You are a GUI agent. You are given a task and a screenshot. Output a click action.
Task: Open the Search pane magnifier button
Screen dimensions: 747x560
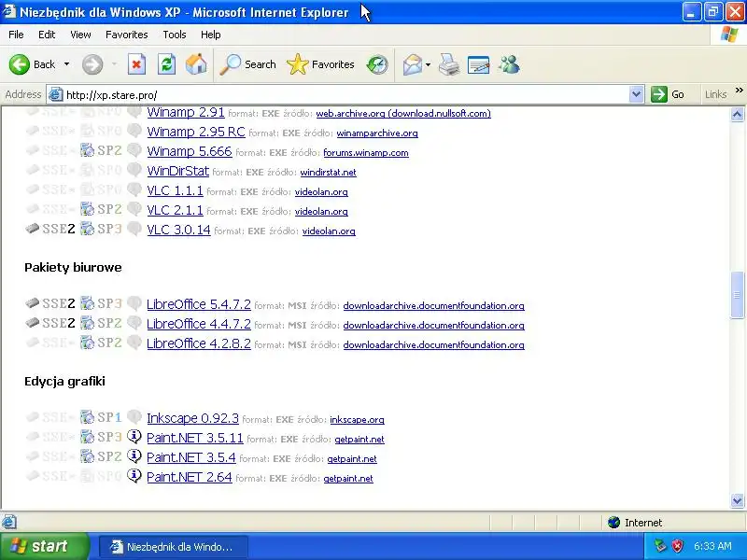point(247,64)
